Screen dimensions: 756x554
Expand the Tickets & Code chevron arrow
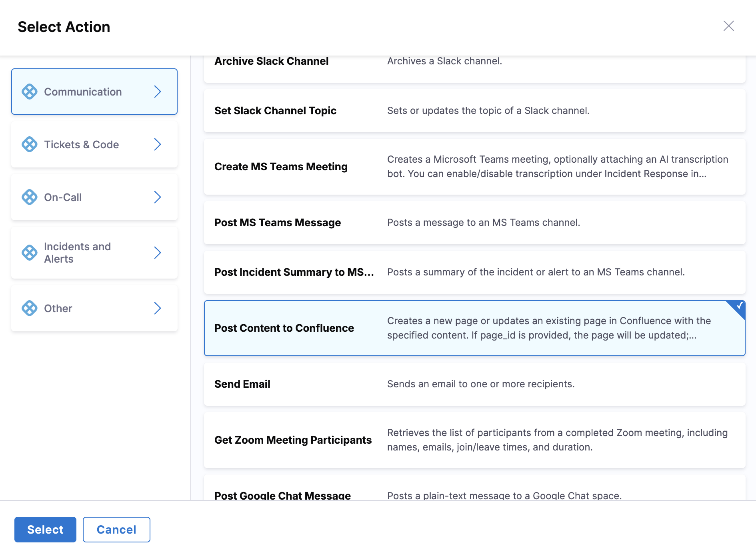158,144
